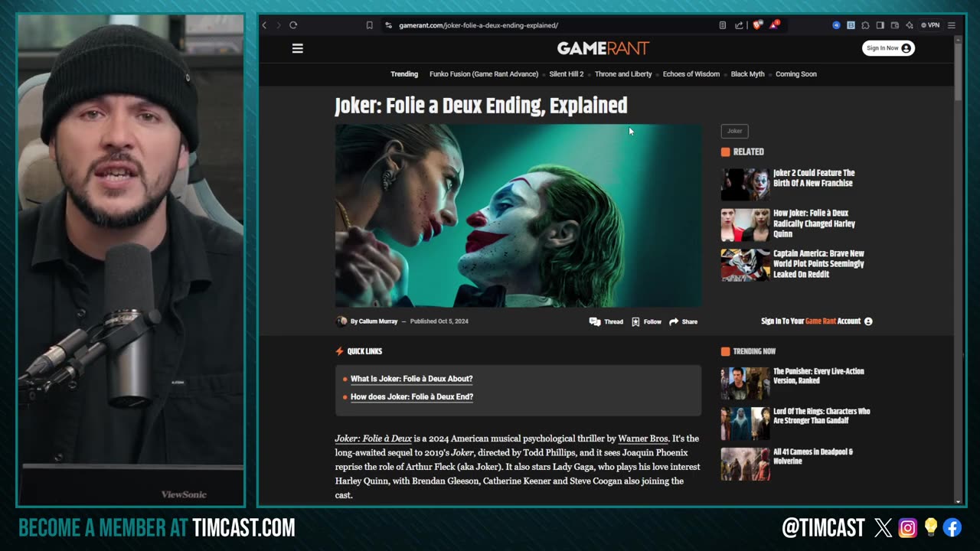Click the page vertical scrollbar thumb
The height and width of the screenshot is (551, 980).
tap(959, 71)
